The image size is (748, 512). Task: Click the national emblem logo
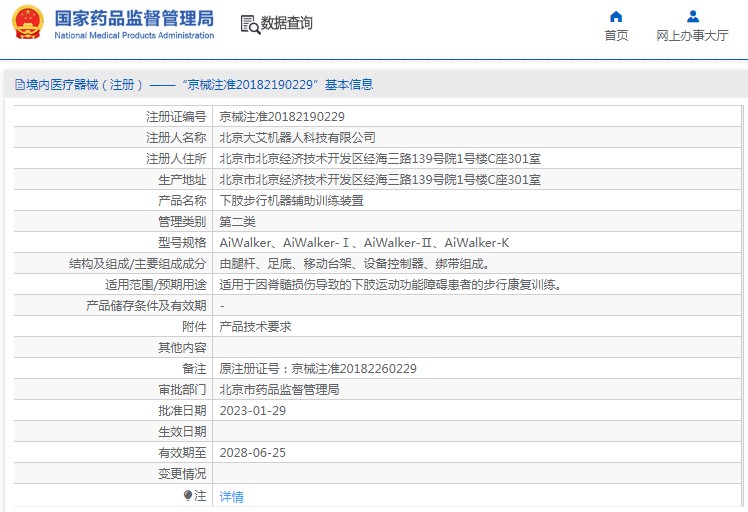point(28,22)
